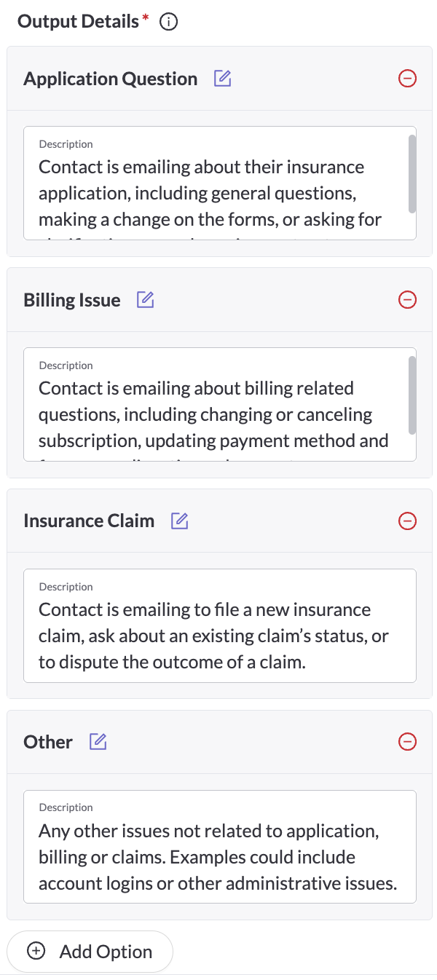The image size is (437, 980).
Task: Select the Insurance Claim header title
Action: [89, 521]
